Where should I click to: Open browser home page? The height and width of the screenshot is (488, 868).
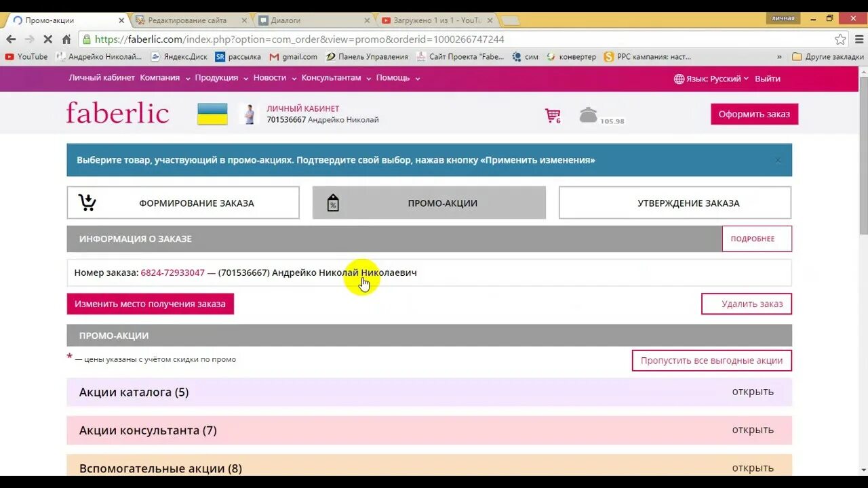[x=66, y=39]
